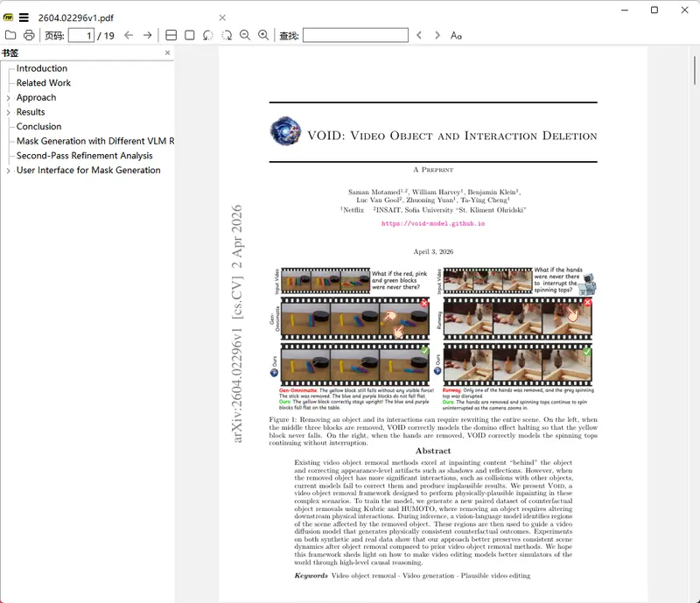Expand the Approach bookmark section
Viewport: 700px width, 603px height.
click(8, 97)
